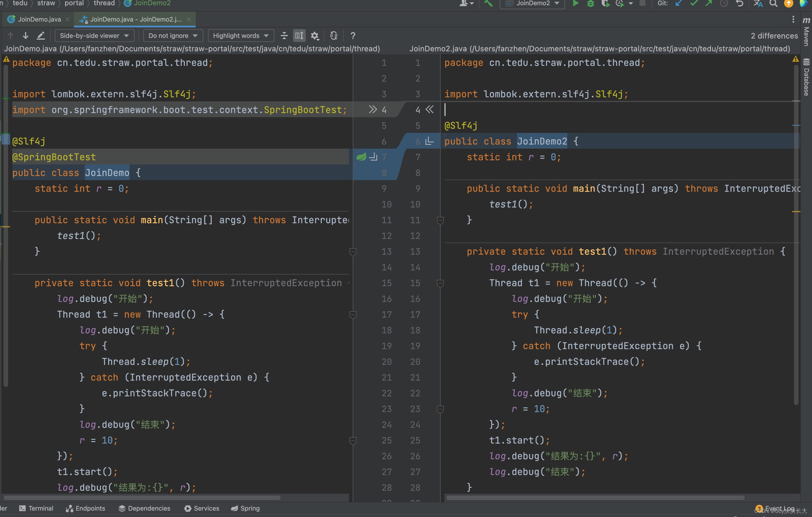Open Endpoints tool window
Screen dimensions: 812x517
tap(85, 508)
